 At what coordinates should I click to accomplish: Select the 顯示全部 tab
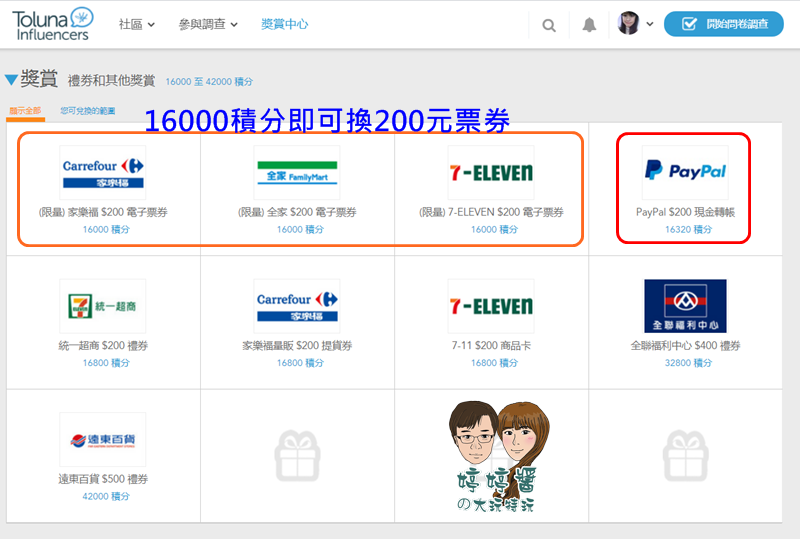click(x=25, y=111)
